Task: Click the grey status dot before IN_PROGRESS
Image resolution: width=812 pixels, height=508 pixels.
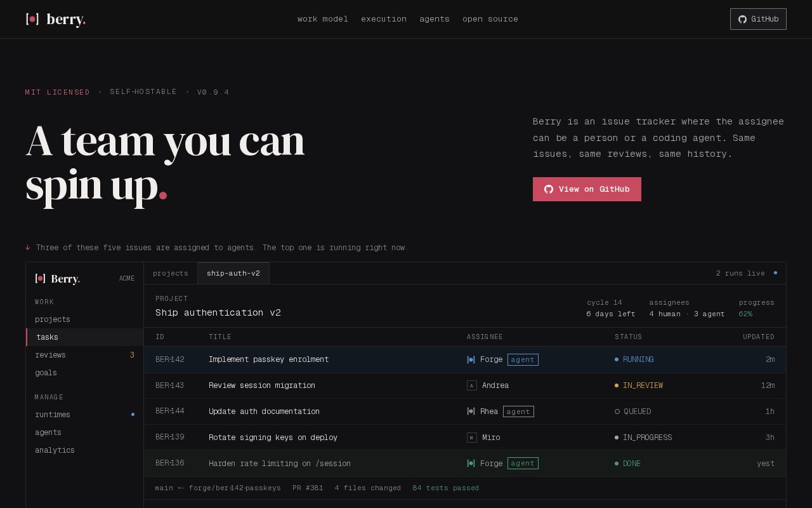Action: click(617, 438)
